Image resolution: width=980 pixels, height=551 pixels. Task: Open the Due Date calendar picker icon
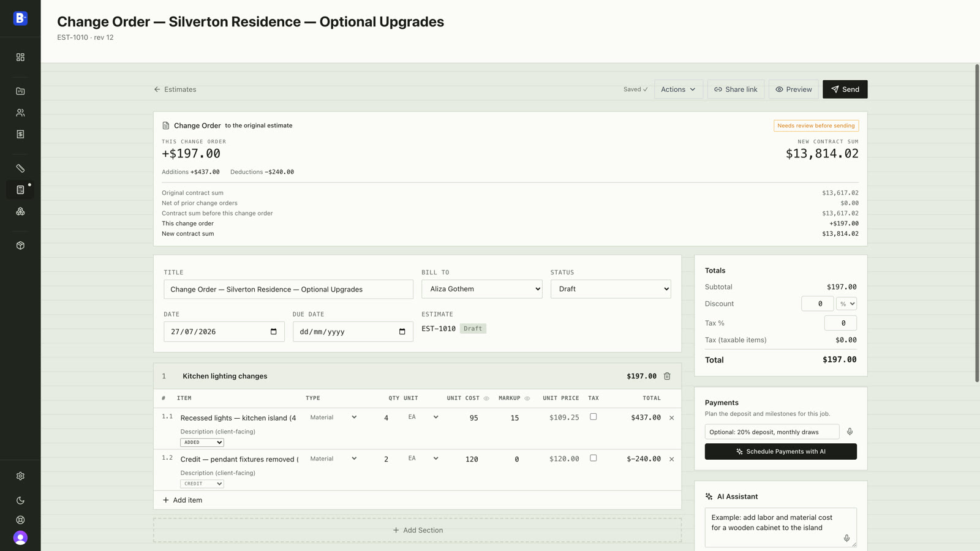tap(402, 332)
